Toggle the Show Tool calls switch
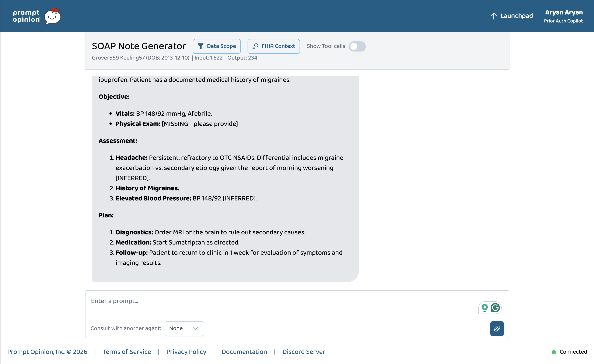This screenshot has height=364, width=594. (357, 46)
